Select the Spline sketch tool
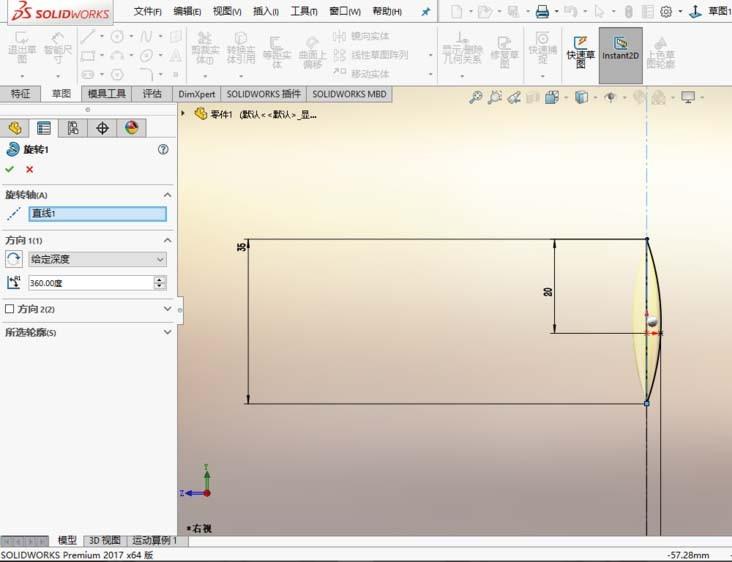This screenshot has height=562, width=732. [x=146, y=36]
